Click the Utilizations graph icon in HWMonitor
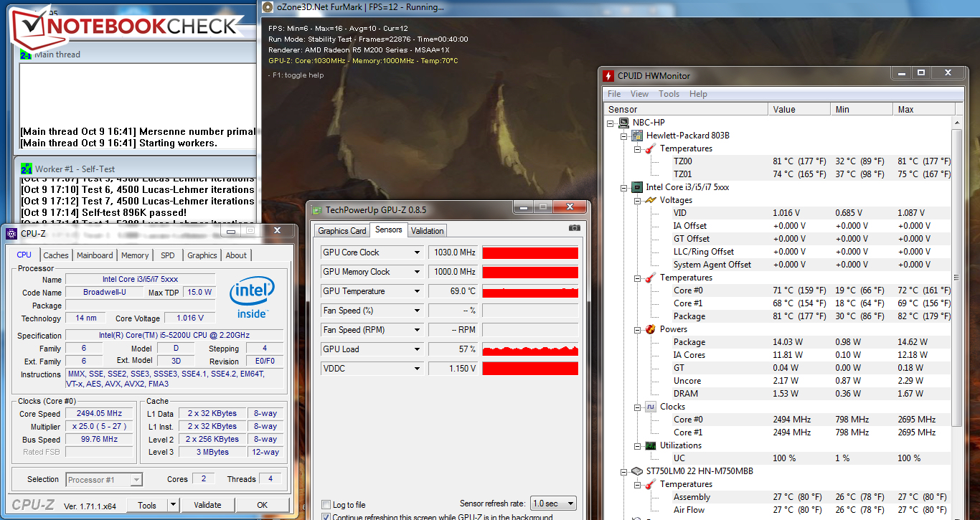This screenshot has width=980, height=520. [651, 445]
